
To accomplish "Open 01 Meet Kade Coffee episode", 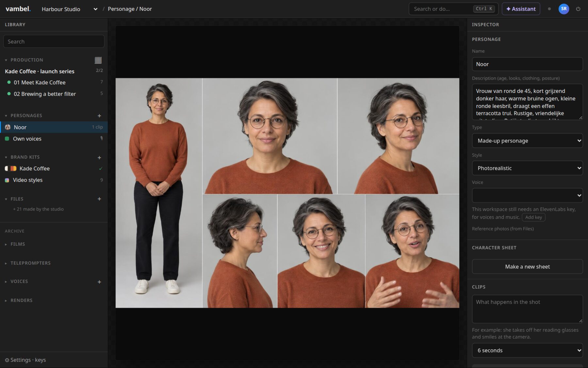I will (x=40, y=82).
